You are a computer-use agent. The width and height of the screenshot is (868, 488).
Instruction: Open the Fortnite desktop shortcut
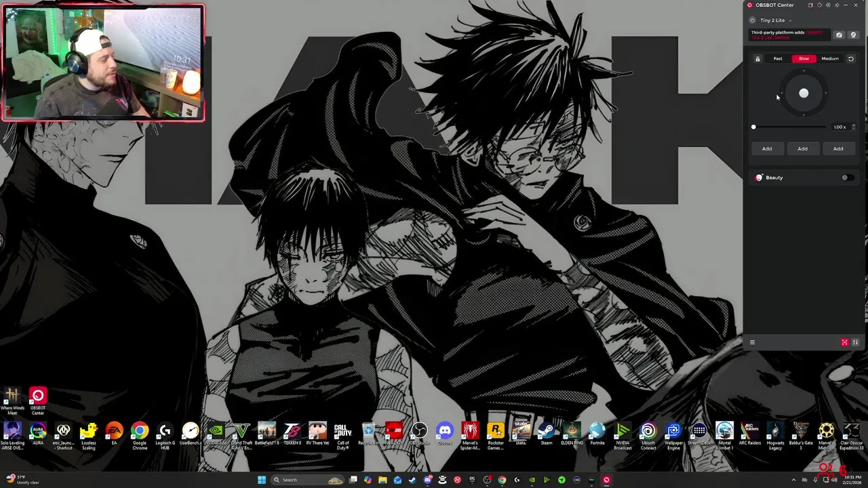597,434
